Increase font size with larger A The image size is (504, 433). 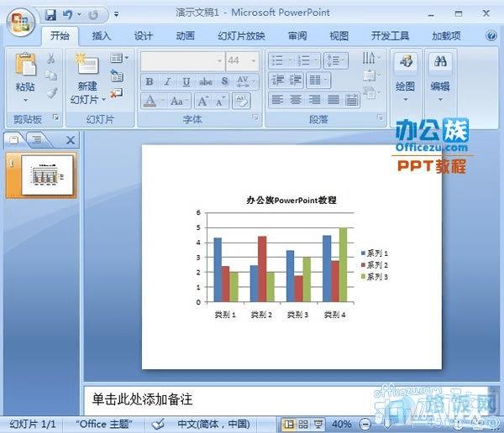203,102
